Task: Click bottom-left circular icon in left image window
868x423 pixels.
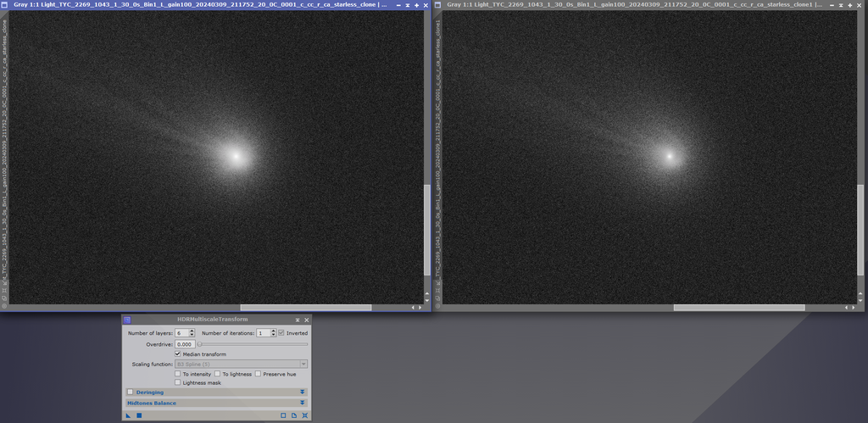Action: 4,306
